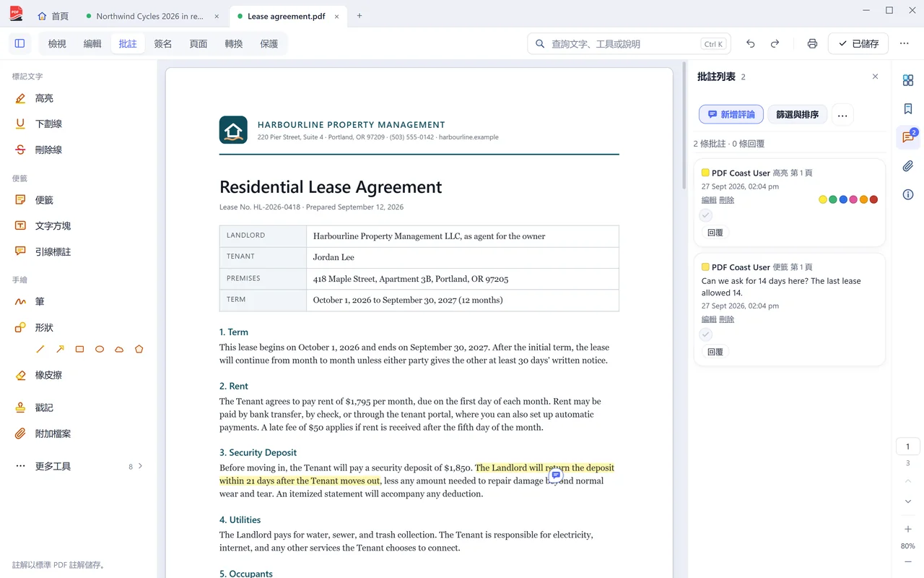Pick the green color swatch on the highlight comment

pos(833,199)
